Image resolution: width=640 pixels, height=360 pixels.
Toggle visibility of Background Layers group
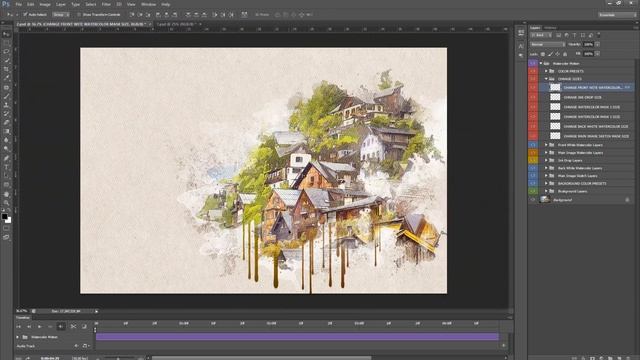tap(533, 191)
